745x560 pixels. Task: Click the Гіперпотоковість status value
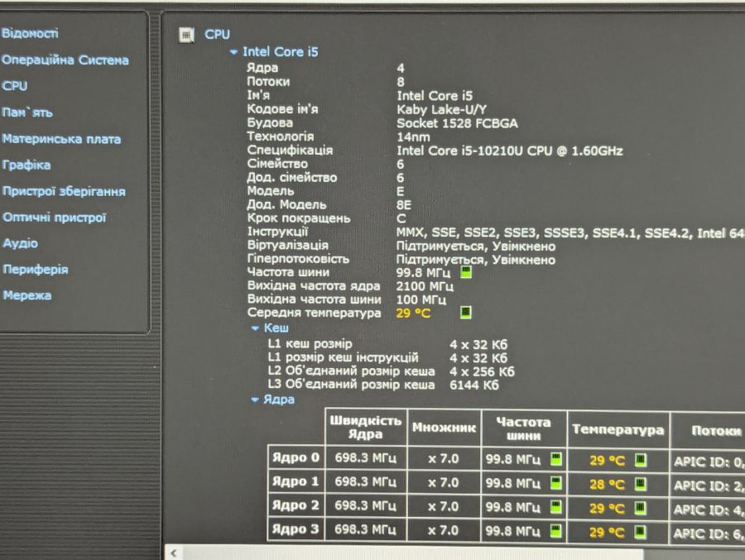point(476,260)
